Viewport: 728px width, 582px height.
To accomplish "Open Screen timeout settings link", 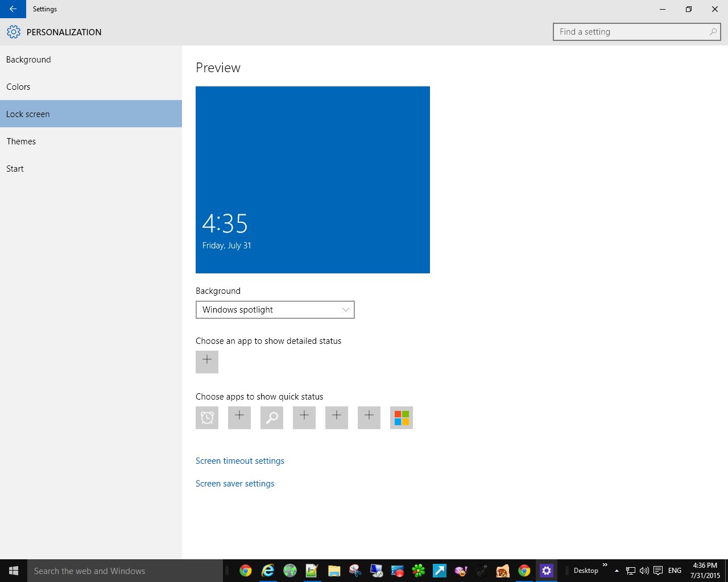I will [x=240, y=461].
